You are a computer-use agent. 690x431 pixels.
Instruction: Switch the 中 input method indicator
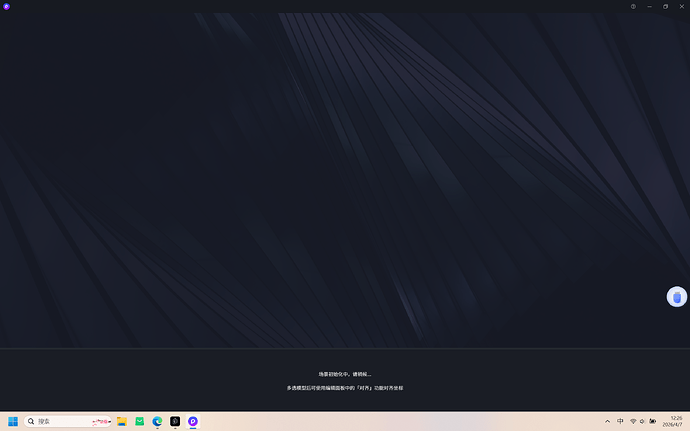click(x=620, y=421)
